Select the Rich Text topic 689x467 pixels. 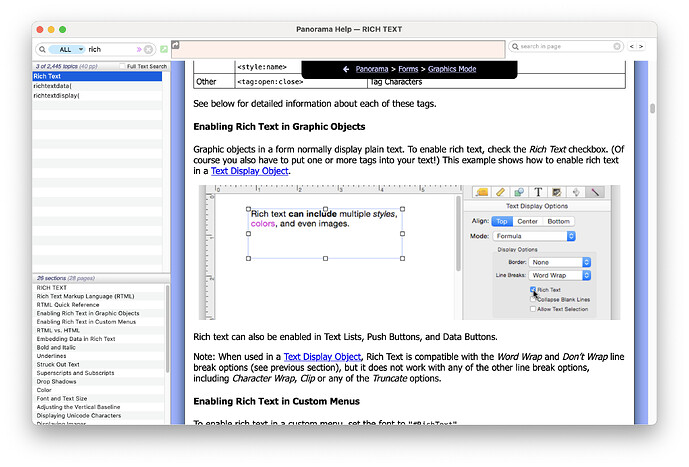coord(97,76)
